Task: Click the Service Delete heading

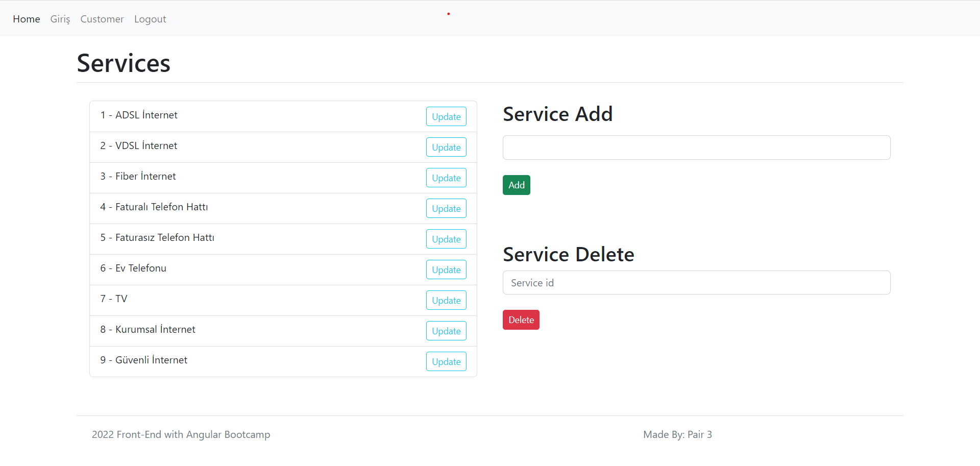Action: coord(569,254)
